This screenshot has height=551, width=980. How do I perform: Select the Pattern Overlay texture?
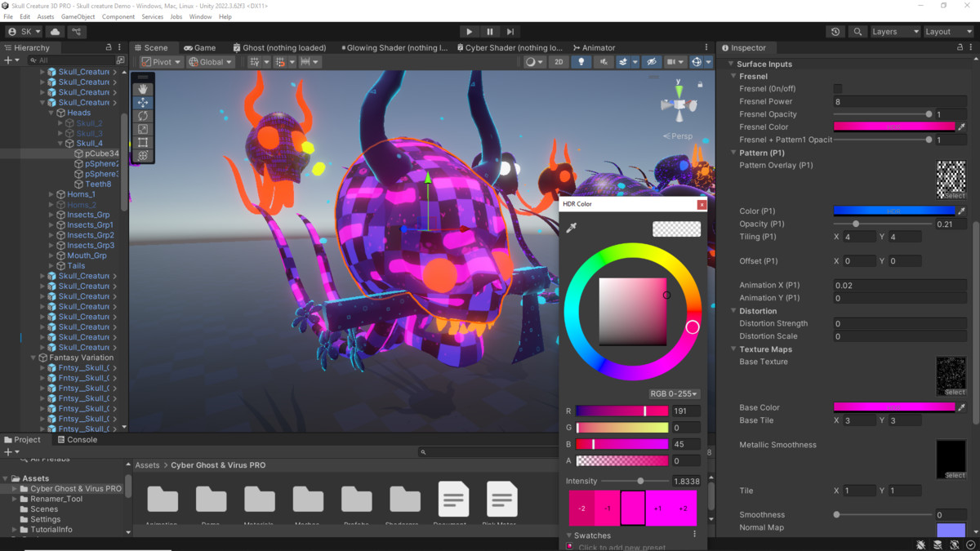[x=951, y=180]
